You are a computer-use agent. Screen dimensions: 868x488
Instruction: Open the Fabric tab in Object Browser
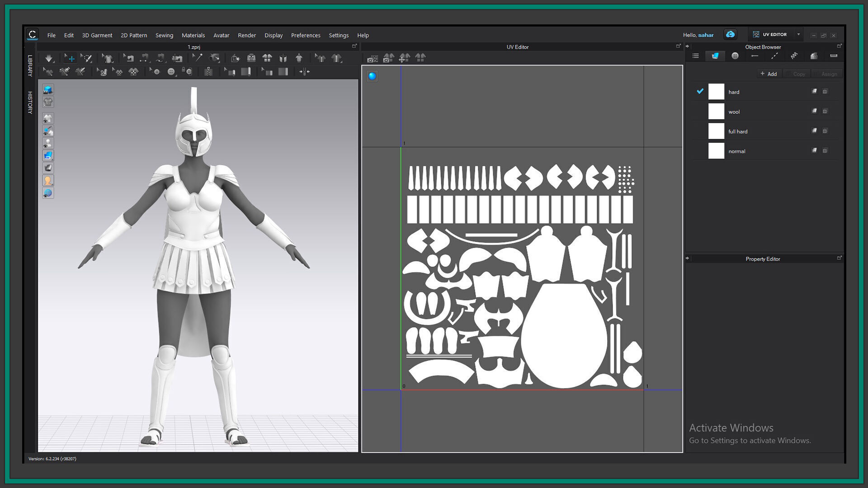tap(715, 56)
